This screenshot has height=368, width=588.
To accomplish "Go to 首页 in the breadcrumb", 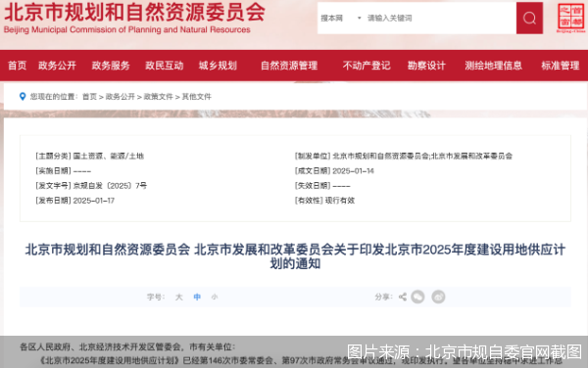I will (89, 97).
